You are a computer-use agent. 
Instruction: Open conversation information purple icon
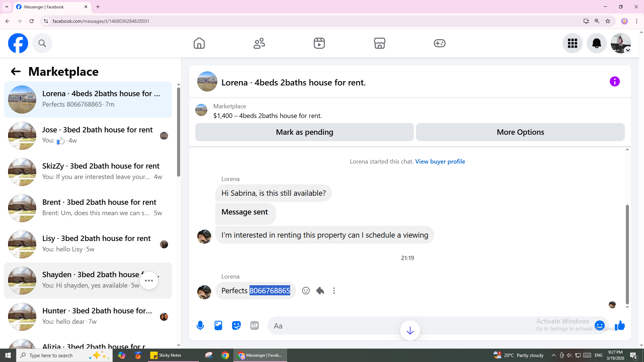[x=614, y=81]
